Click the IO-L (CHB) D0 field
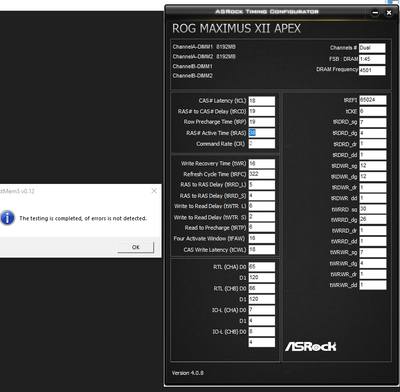Viewport: 400px width, 392px height. tap(262, 331)
